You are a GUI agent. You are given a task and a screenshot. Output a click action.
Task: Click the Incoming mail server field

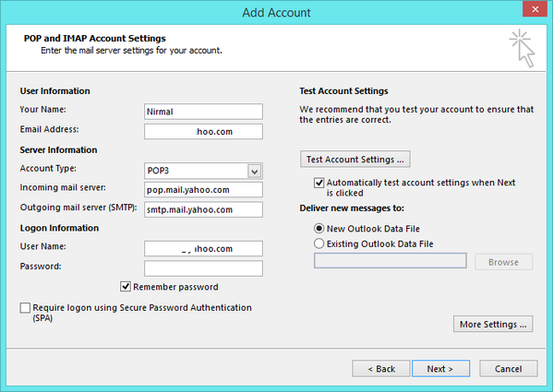203,190
